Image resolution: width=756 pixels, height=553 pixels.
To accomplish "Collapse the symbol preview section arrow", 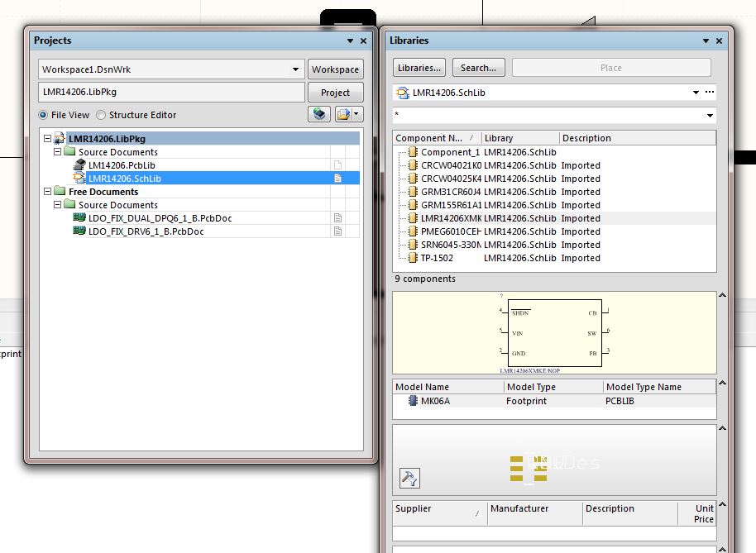I will pos(722,295).
